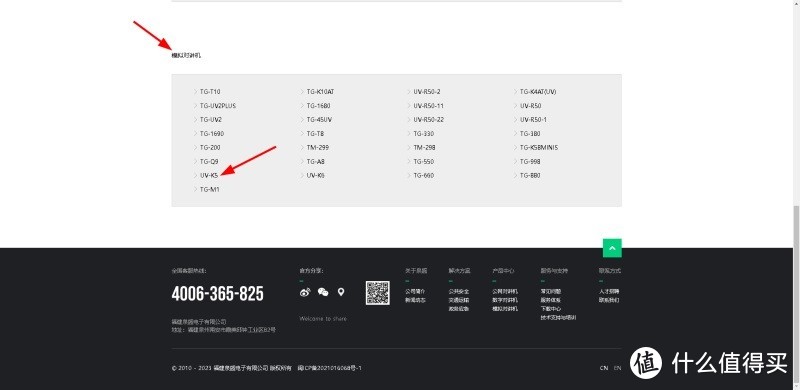
Task: Open the TG-K10AT model link
Action: pos(320,92)
